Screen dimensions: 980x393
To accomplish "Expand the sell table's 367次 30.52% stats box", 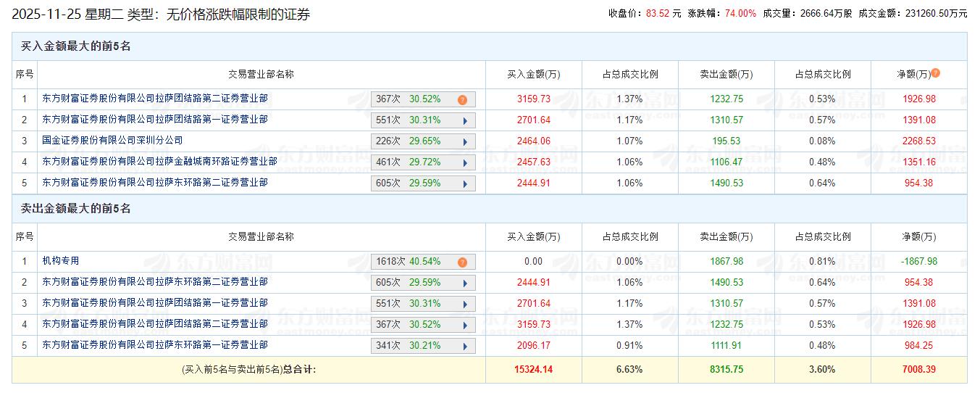I will click(464, 325).
